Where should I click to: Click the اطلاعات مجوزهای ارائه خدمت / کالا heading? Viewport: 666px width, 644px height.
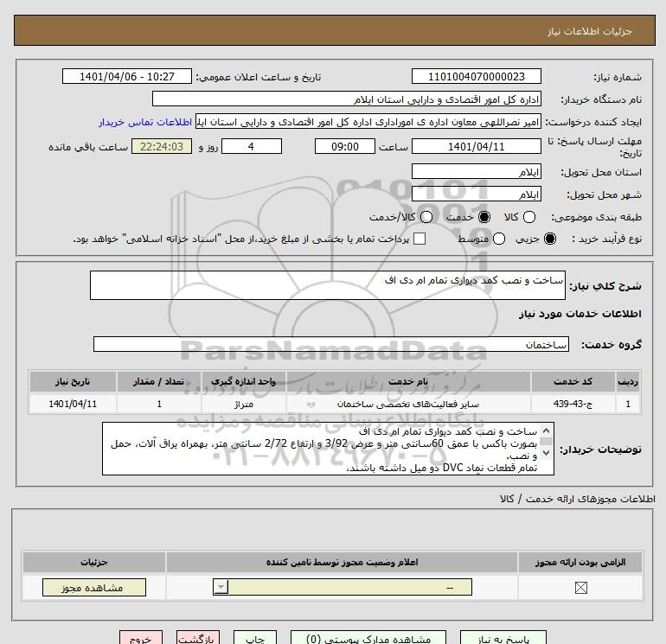click(577, 499)
